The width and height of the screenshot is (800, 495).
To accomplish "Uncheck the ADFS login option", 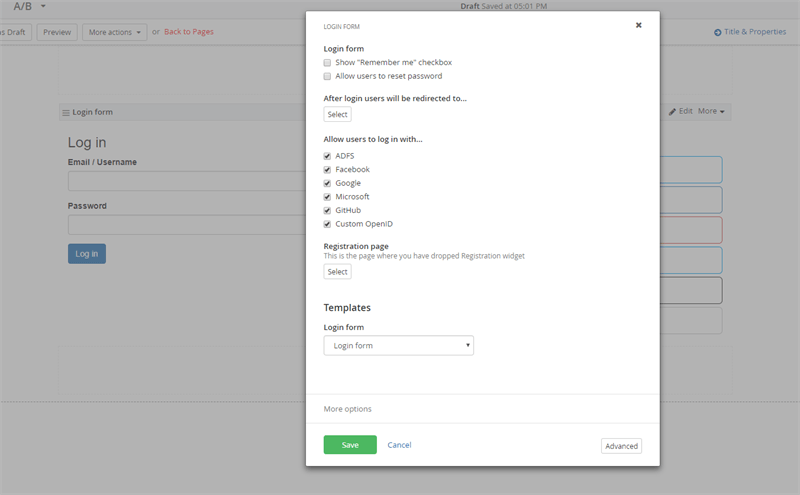I will click(327, 156).
